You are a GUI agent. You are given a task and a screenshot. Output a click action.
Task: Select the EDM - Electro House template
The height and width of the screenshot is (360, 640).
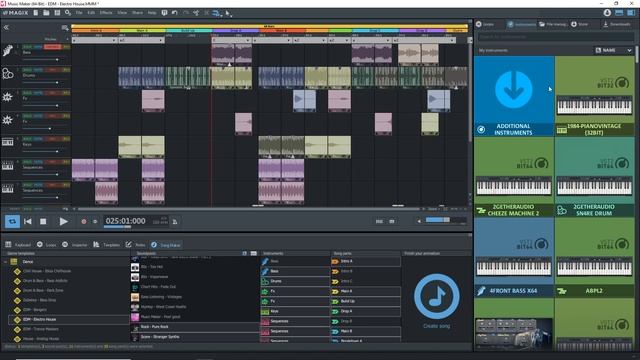tap(69, 319)
